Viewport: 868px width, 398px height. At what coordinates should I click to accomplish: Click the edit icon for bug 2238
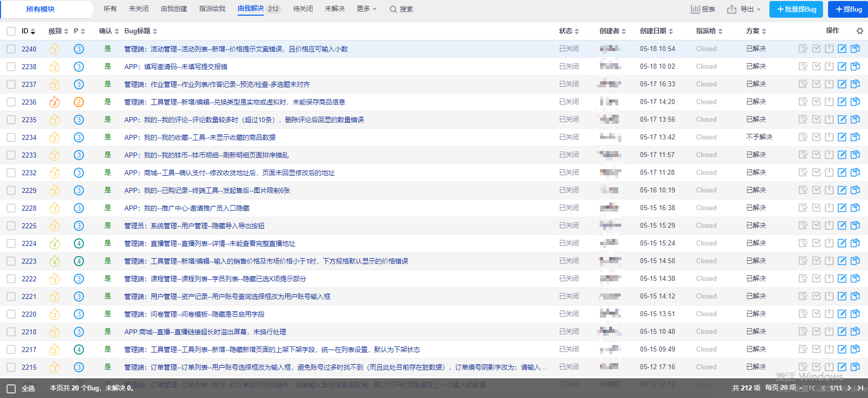[842, 67]
